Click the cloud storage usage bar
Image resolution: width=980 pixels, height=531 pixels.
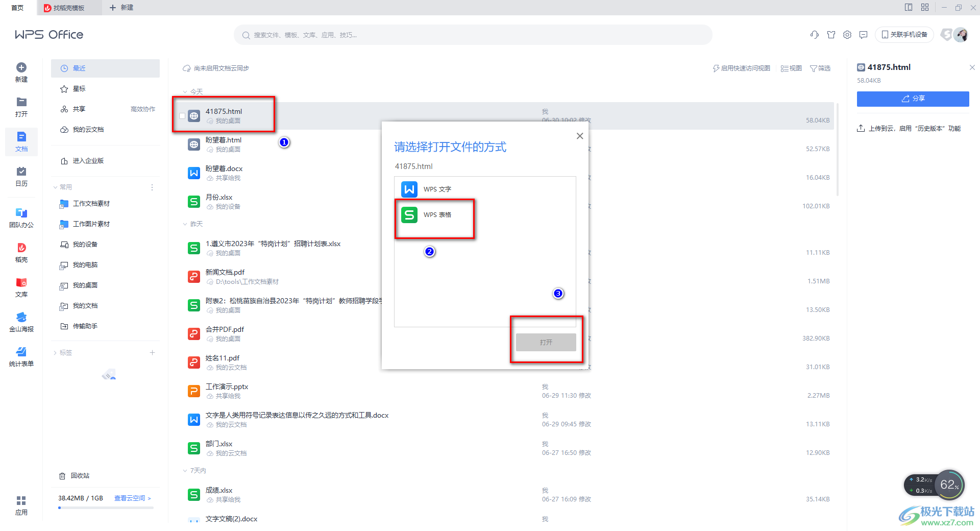click(x=106, y=508)
